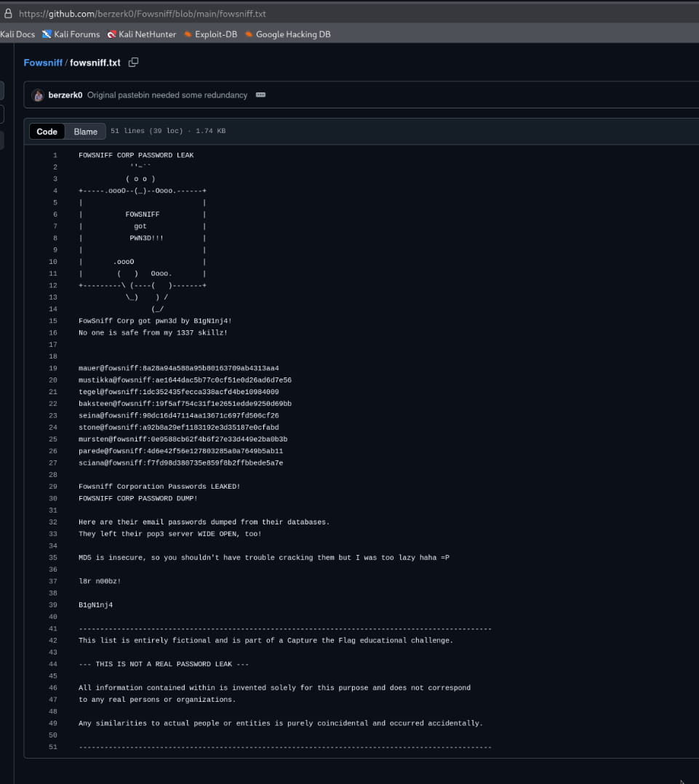699x784 pixels.
Task: Click the mauer@fowsniff hash line
Action: (x=178, y=368)
